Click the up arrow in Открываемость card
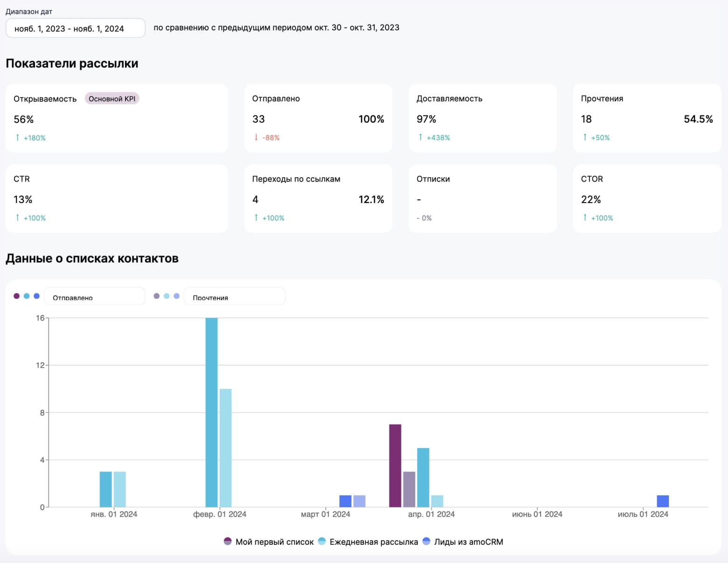The height and width of the screenshot is (563, 728). pos(17,137)
